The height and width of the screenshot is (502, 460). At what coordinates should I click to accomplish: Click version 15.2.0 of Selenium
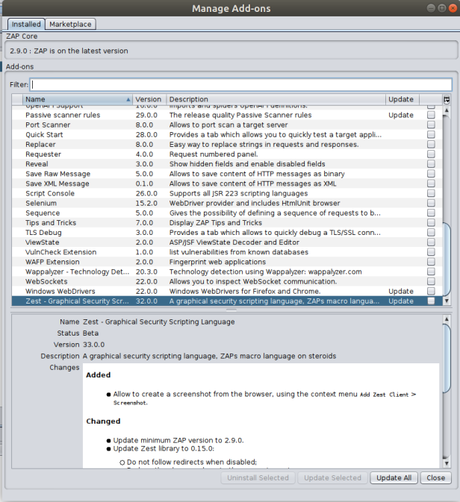tap(146, 203)
